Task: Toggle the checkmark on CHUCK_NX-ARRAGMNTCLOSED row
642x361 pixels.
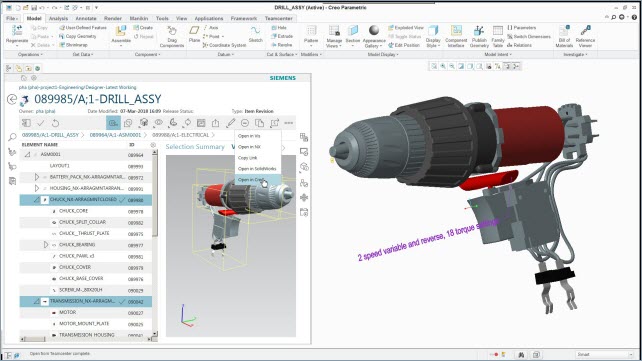Action: click(122, 200)
